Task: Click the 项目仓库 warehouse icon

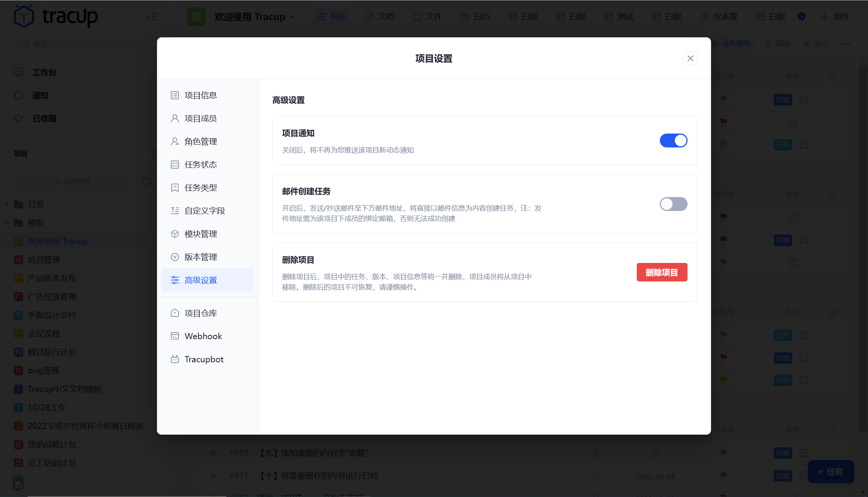Action: (175, 313)
